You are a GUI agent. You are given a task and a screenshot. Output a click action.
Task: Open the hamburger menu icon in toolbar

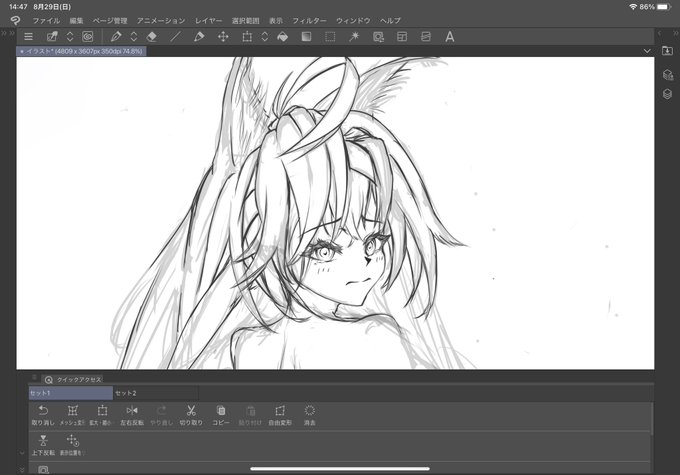click(28, 37)
